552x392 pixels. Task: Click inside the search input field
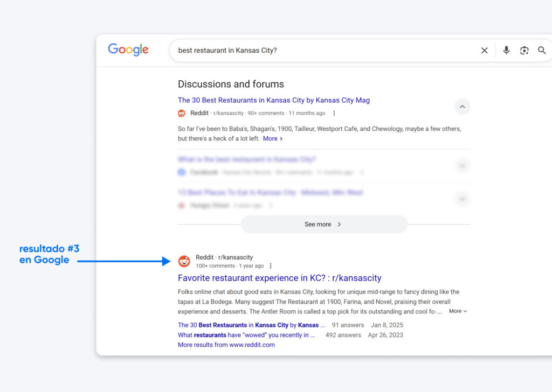(x=323, y=50)
